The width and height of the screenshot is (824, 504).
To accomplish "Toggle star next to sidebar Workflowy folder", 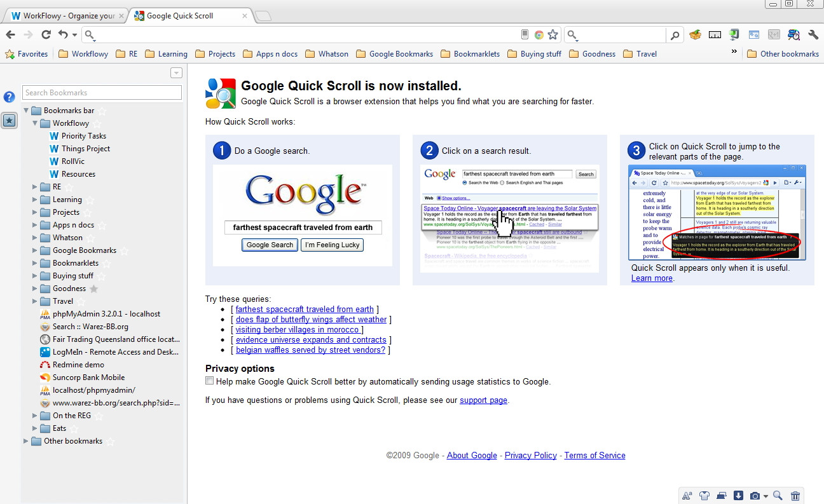I will point(97,123).
